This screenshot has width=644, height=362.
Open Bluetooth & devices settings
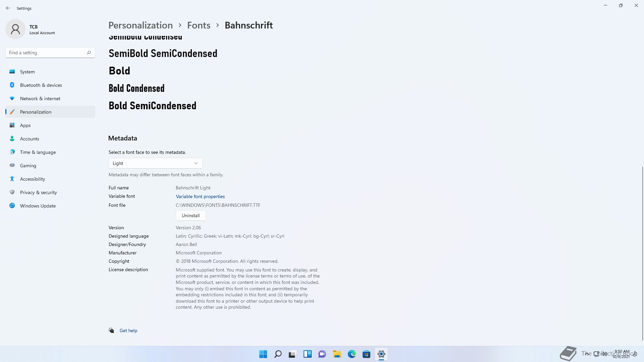point(50,85)
